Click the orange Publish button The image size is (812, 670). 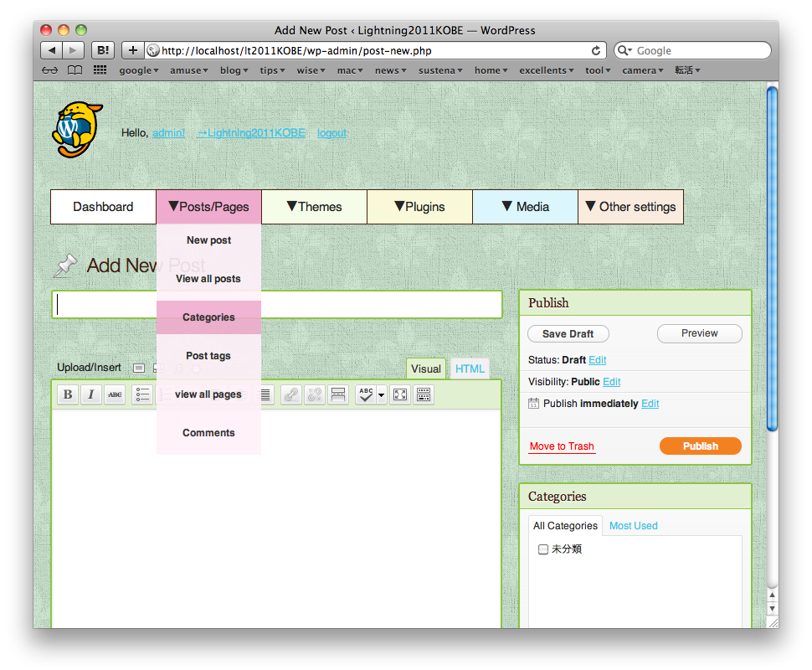point(700,446)
